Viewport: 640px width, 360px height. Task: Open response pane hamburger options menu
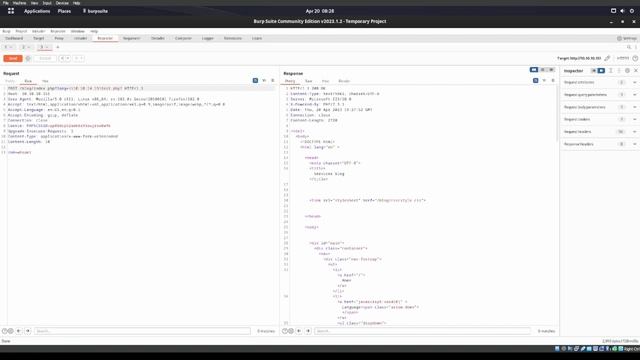pyautogui.click(x=553, y=81)
